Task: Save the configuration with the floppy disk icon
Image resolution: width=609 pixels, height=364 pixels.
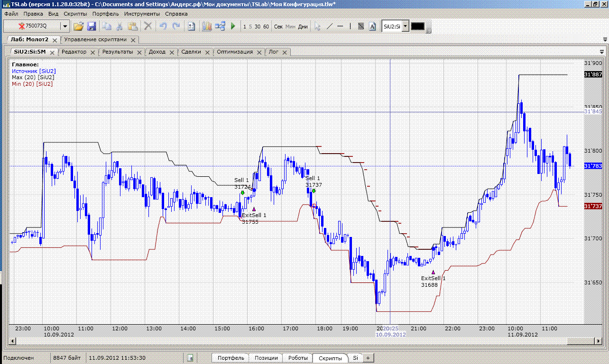Action: (x=92, y=27)
